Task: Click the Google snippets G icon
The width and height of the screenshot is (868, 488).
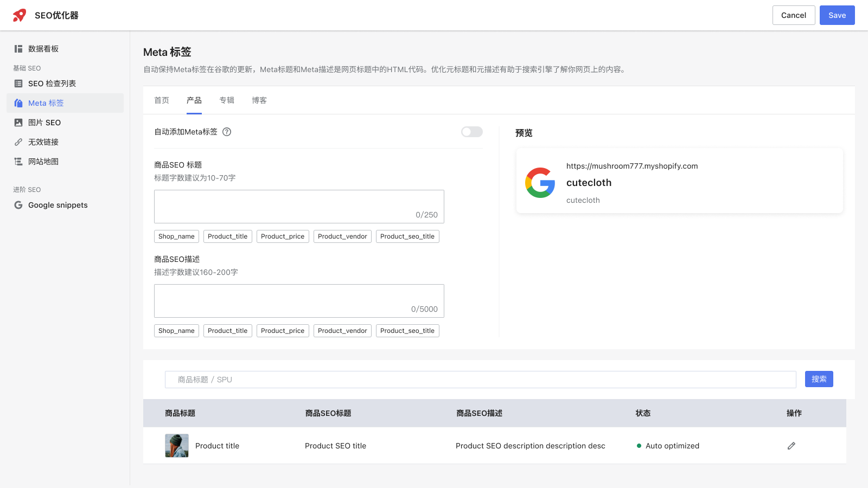Action: 18,205
